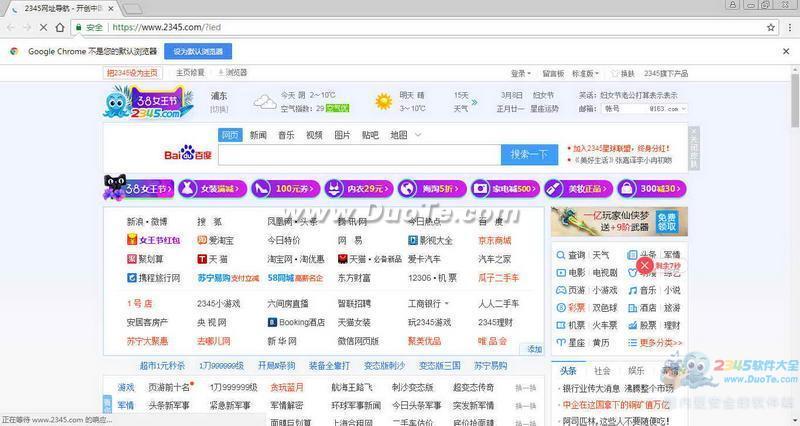Click the 美妆正品 lipstick banner
The width and height of the screenshot is (800, 426).
[x=579, y=189]
